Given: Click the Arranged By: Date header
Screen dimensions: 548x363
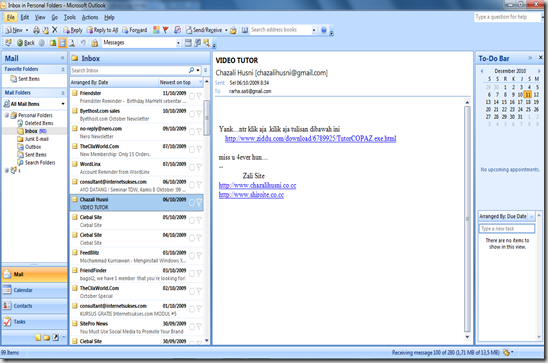Looking at the screenshot, I should pos(89,82).
